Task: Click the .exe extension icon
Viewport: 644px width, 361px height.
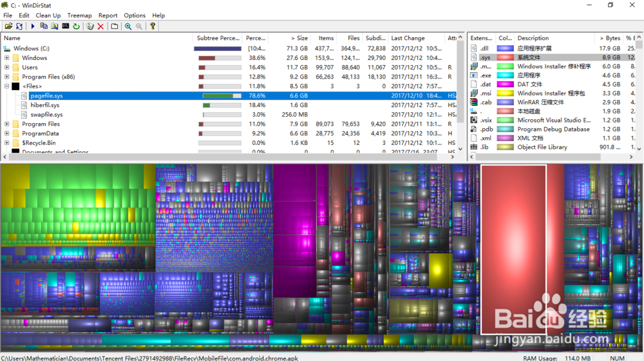Action: [474, 75]
